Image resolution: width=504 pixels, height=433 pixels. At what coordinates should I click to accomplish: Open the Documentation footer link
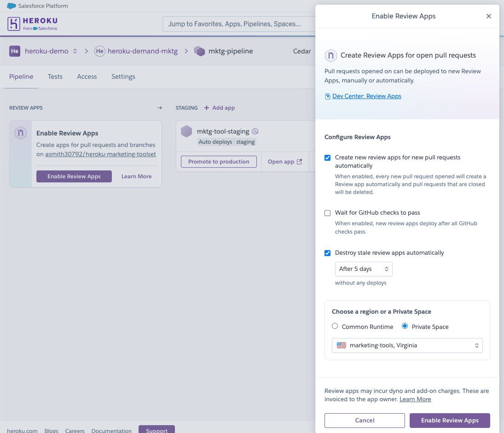[111, 430]
